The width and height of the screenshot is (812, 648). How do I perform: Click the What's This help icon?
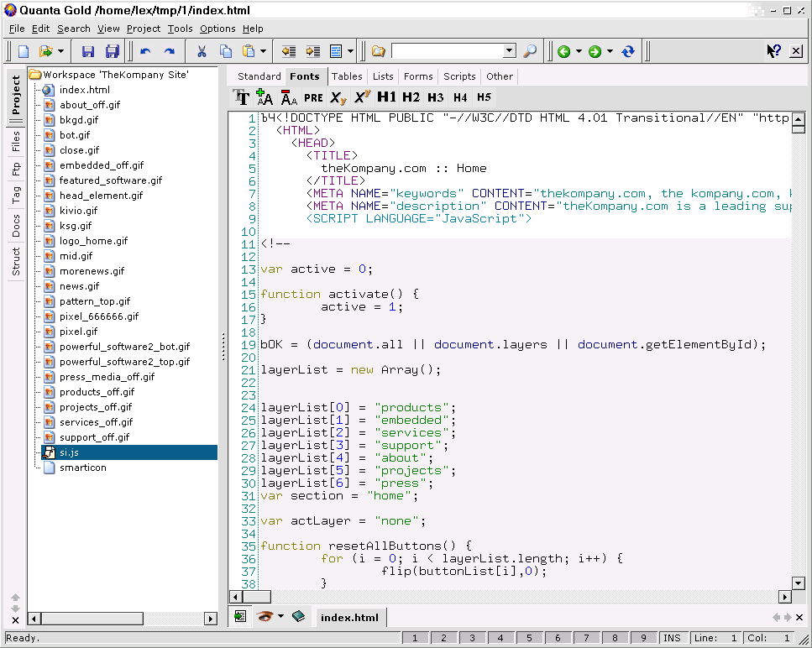click(773, 50)
